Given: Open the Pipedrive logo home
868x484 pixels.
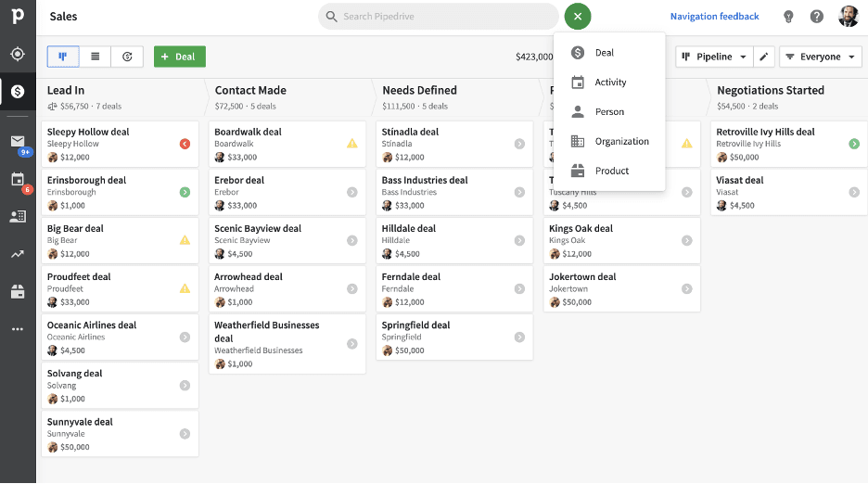Looking at the screenshot, I should pos(18,16).
